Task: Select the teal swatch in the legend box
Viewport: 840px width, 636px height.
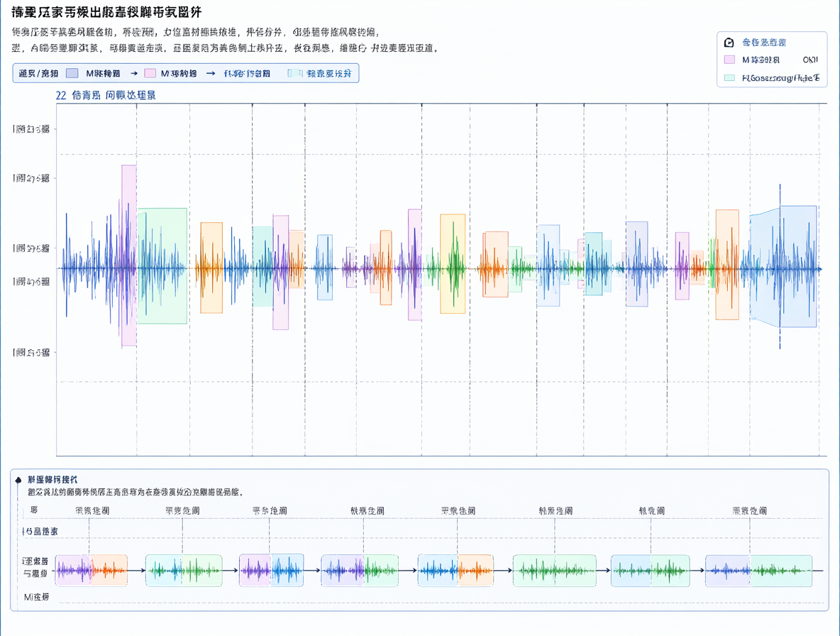Action: 729,77
